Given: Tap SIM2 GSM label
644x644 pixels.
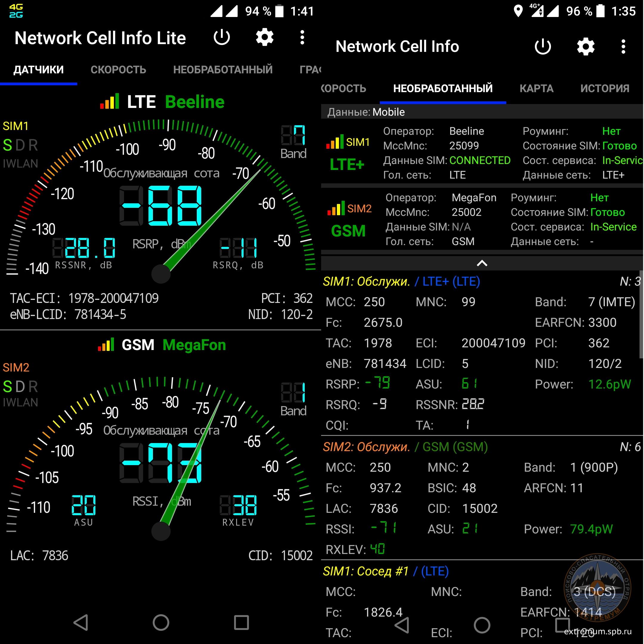Looking at the screenshot, I should tap(348, 231).
